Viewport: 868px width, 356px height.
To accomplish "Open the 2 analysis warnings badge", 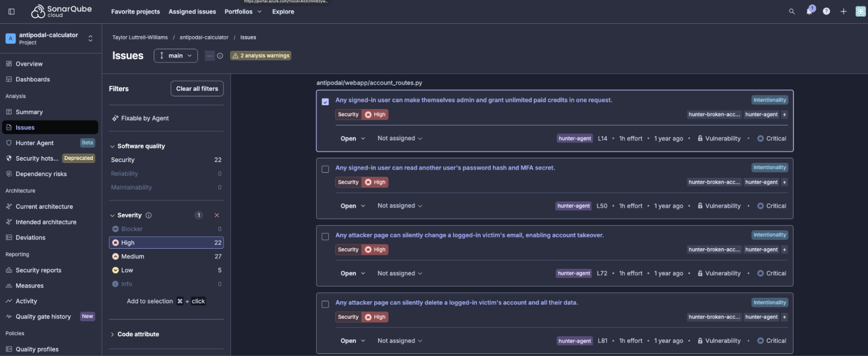I will (261, 56).
